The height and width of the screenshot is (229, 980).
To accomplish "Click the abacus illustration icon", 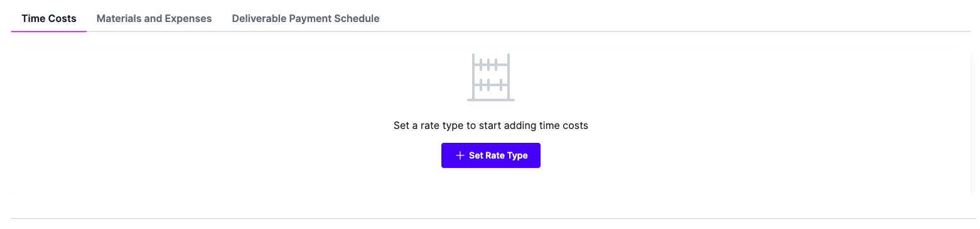I will [491, 77].
